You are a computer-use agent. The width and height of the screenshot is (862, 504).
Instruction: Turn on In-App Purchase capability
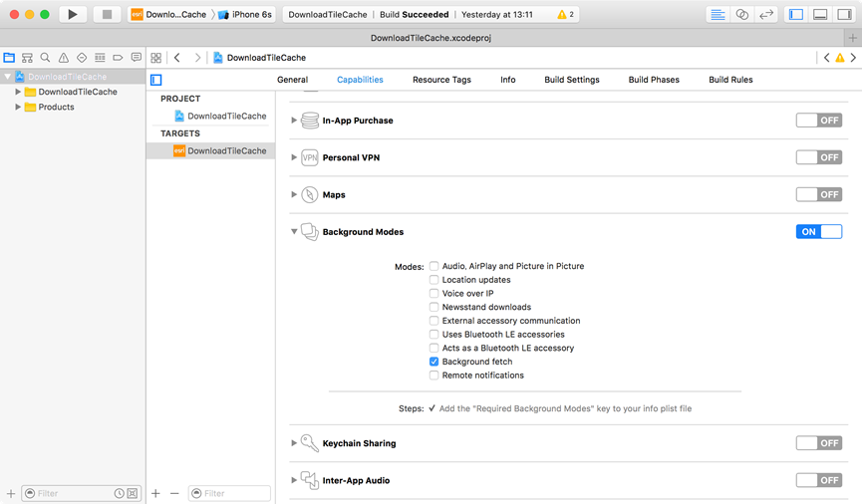click(818, 121)
